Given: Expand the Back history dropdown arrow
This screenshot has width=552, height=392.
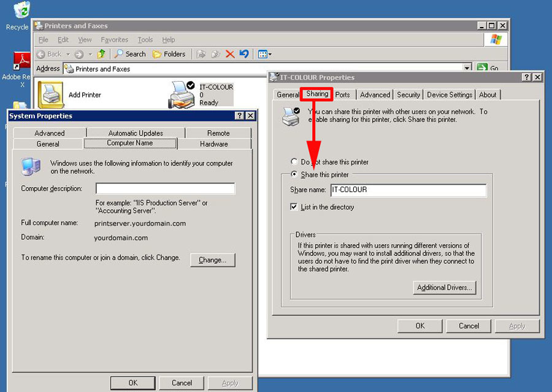Looking at the screenshot, I should [68, 54].
